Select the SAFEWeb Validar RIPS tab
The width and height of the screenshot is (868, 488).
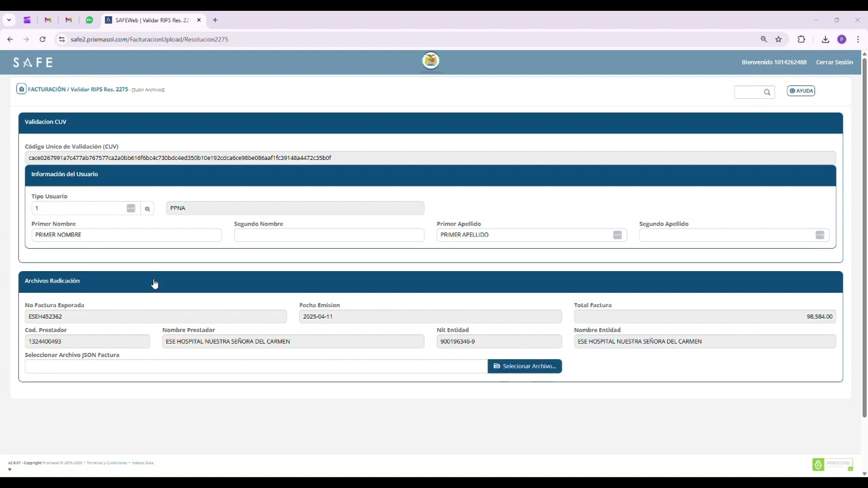[152, 20]
